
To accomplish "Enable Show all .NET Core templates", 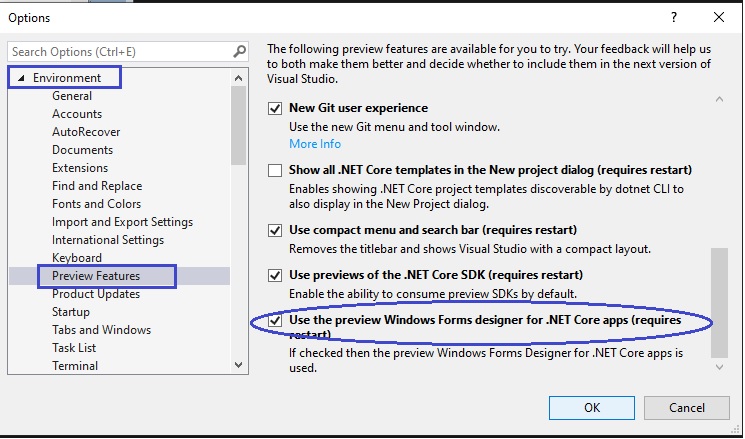I will 275,170.
